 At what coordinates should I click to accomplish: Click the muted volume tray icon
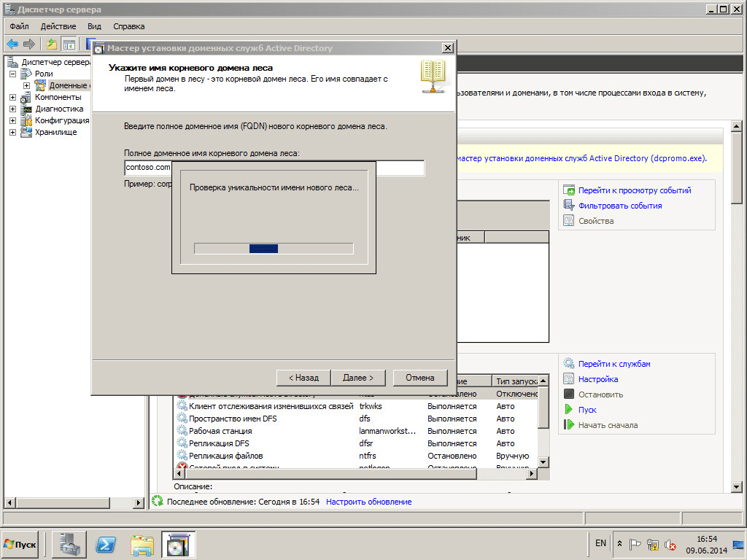(670, 544)
